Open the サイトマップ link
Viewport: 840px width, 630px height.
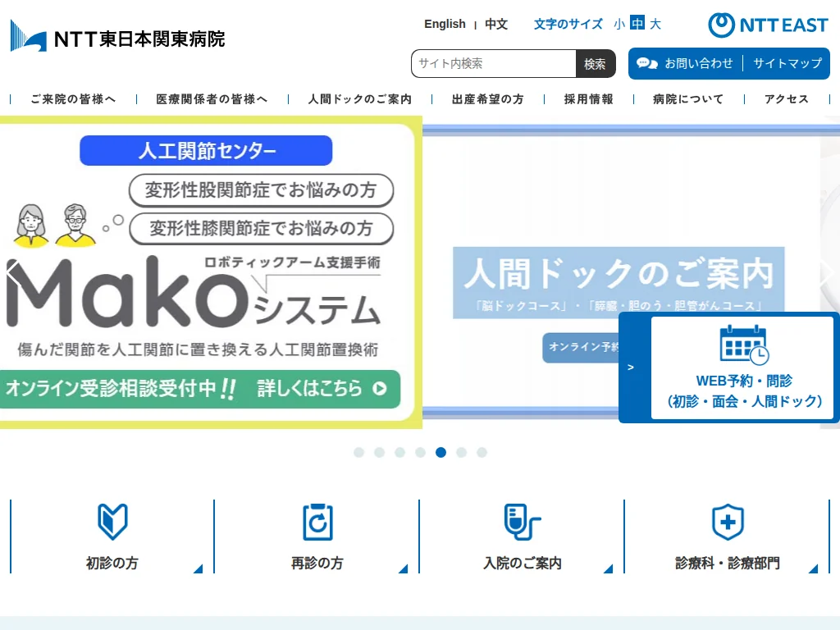pos(787,63)
